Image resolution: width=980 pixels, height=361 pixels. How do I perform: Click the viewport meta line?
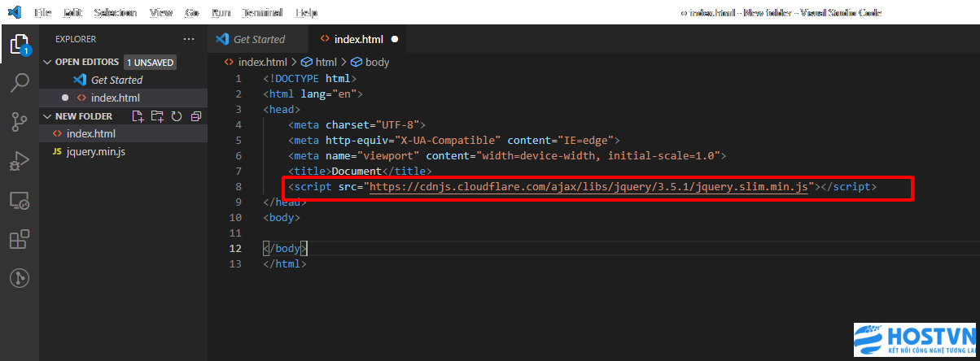[507, 156]
